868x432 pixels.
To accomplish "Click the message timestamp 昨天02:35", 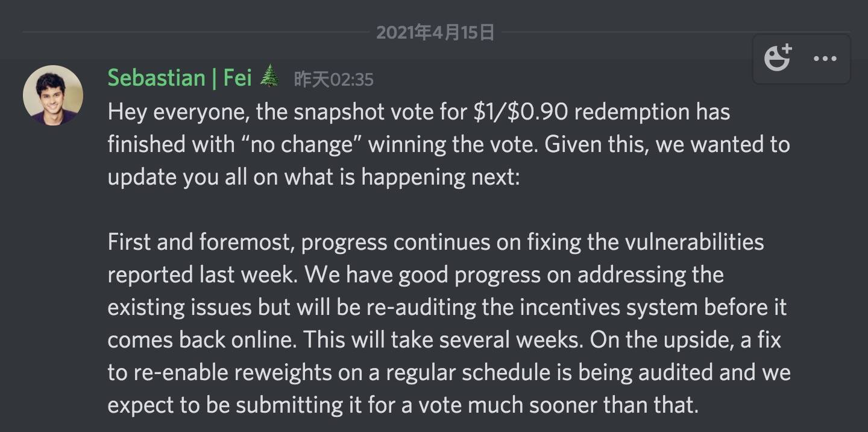I will pos(333,79).
